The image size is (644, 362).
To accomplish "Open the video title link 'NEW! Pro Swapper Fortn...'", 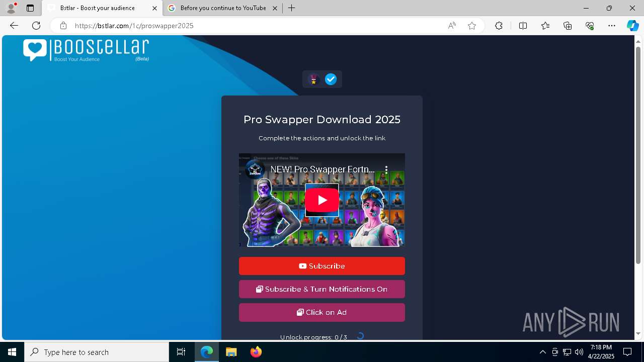I will click(323, 169).
